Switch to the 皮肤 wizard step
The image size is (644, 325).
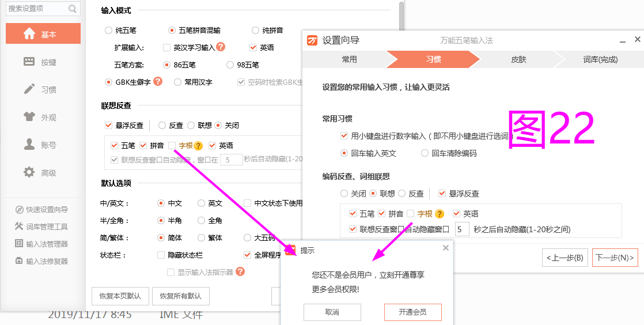point(518,59)
